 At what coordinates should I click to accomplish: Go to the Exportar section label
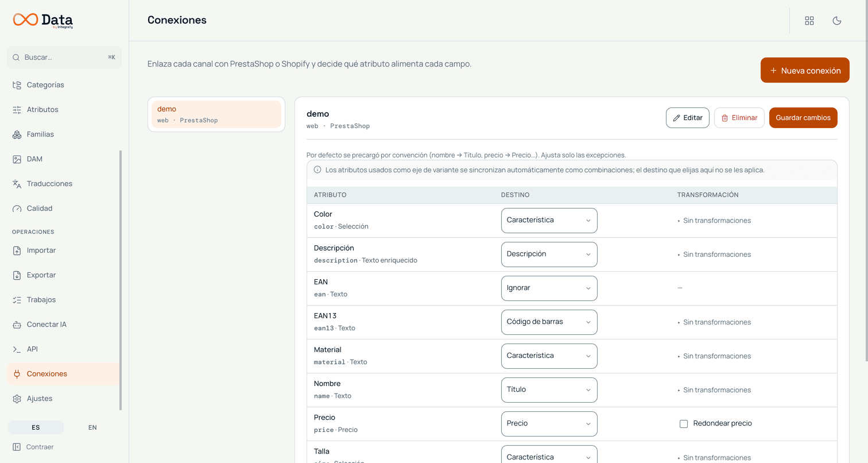pyautogui.click(x=41, y=275)
